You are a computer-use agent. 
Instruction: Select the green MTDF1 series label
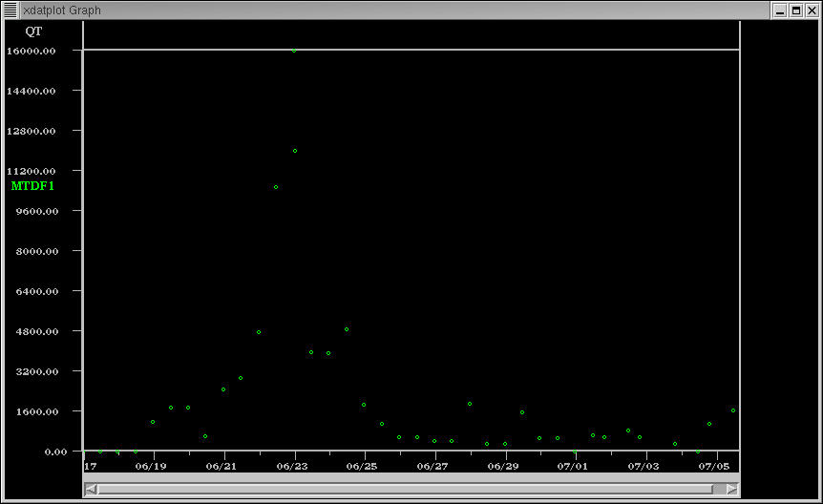click(x=32, y=186)
